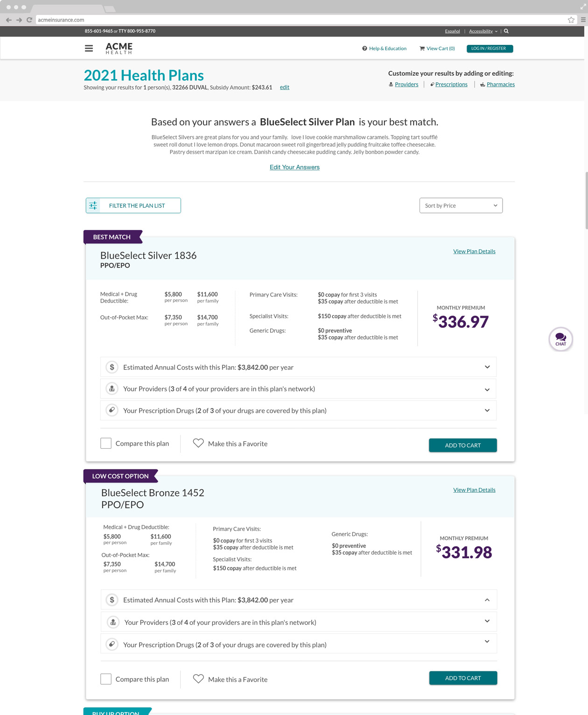This screenshot has width=588, height=715.
Task: Open the Chat bubble widget
Action: pyautogui.click(x=560, y=339)
